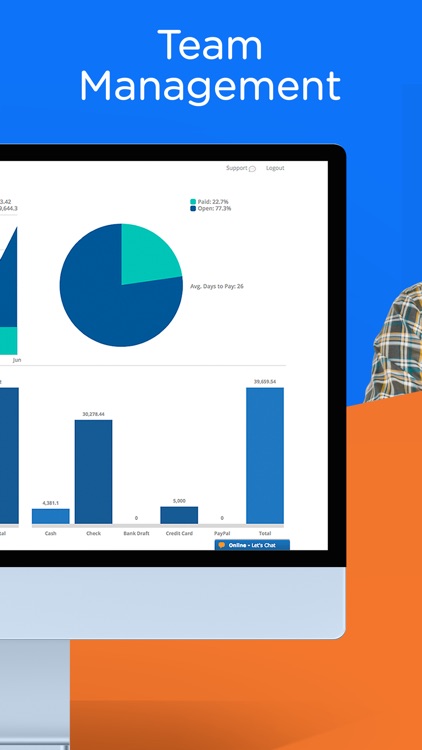This screenshot has height=750, width=422.
Task: Select the Credit Card axis label
Action: pyautogui.click(x=179, y=533)
